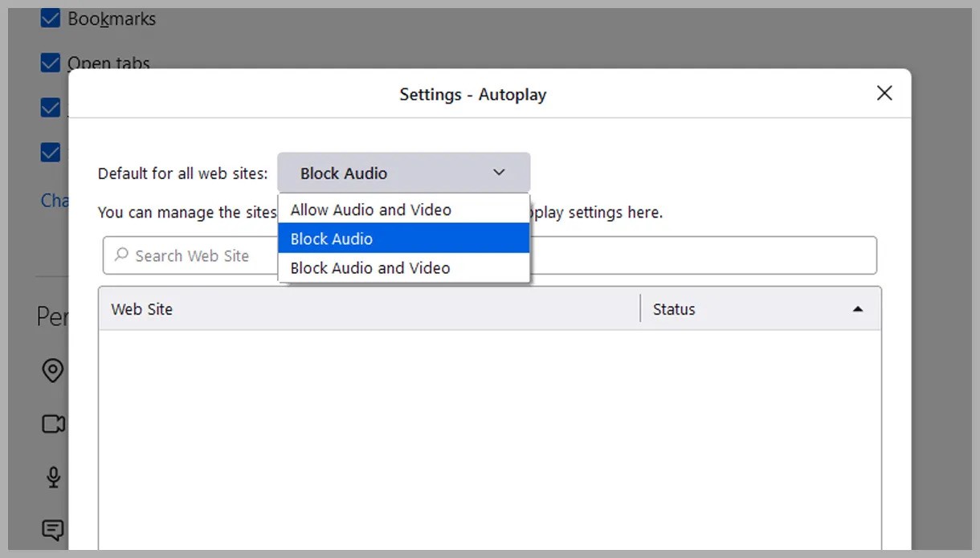
Task: Collapse the Default for all web sites dropdown
Action: [403, 173]
